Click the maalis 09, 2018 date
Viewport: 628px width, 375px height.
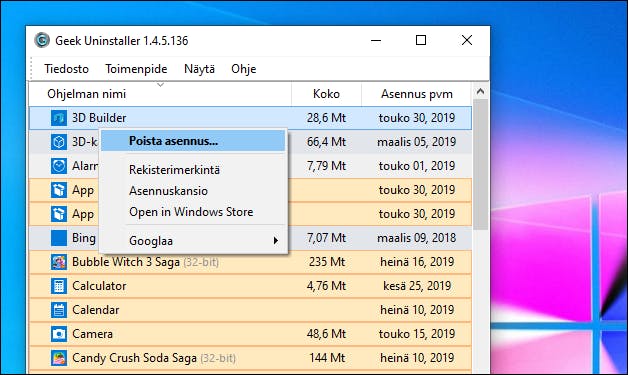417,238
